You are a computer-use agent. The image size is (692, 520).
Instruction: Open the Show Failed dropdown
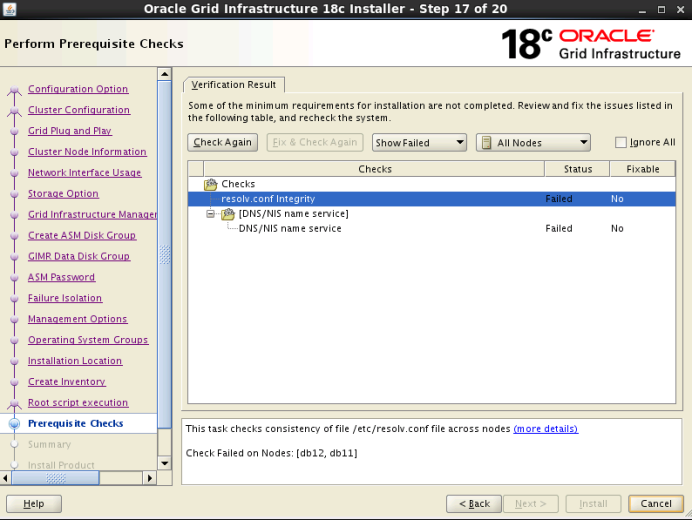(419, 143)
